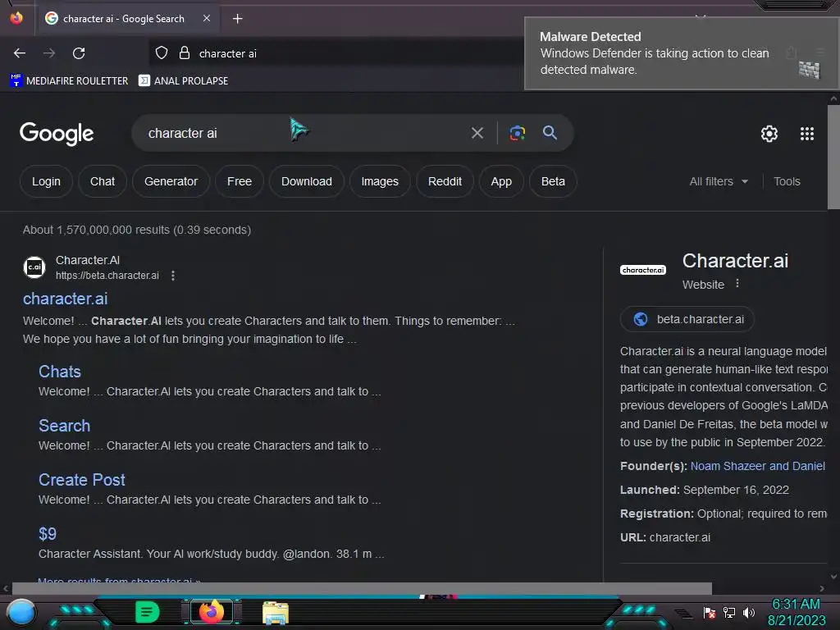The image size is (840, 630).
Task: Click the forward navigation arrow
Action: click(49, 53)
